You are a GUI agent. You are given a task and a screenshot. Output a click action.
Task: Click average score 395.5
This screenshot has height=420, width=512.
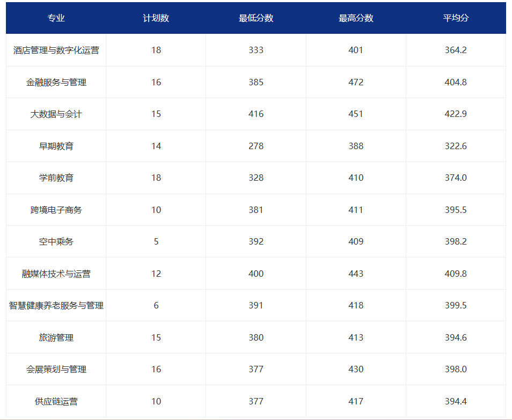456,210
